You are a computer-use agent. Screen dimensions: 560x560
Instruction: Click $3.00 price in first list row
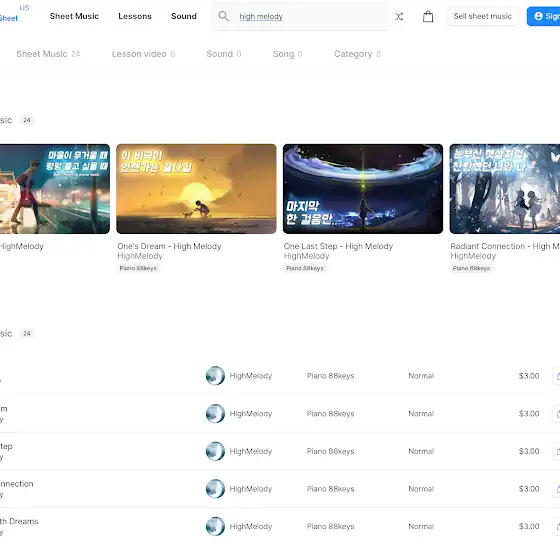click(529, 376)
